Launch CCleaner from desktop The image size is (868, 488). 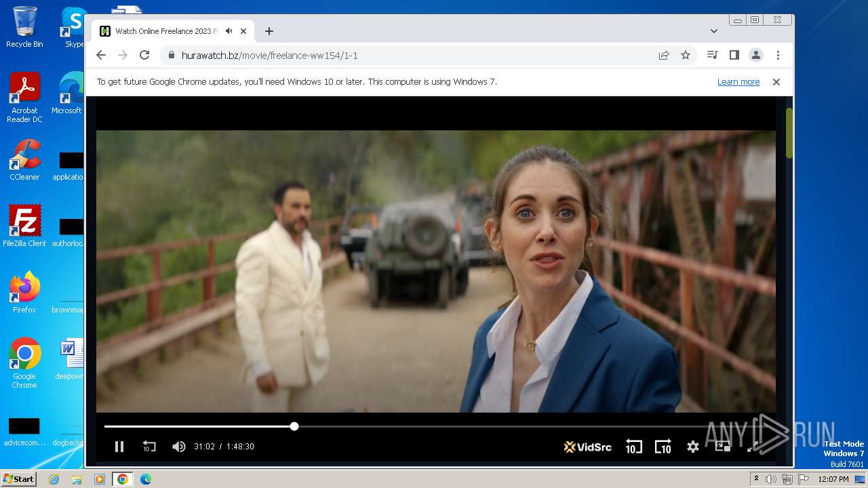click(24, 161)
